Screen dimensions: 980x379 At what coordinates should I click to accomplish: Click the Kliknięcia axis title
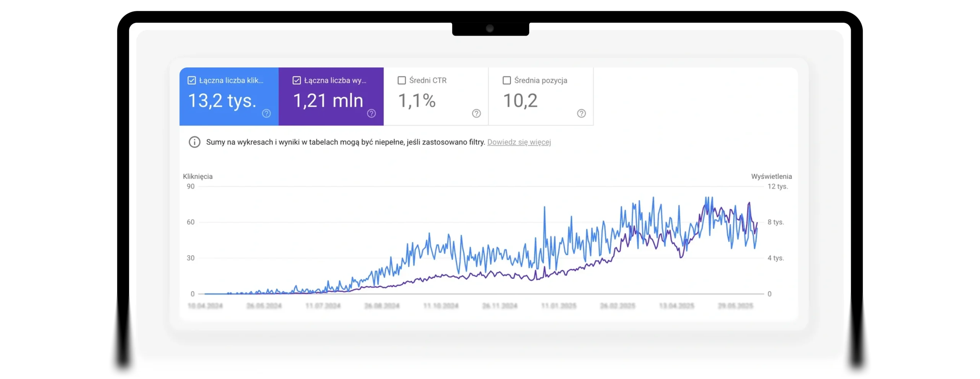click(x=198, y=176)
